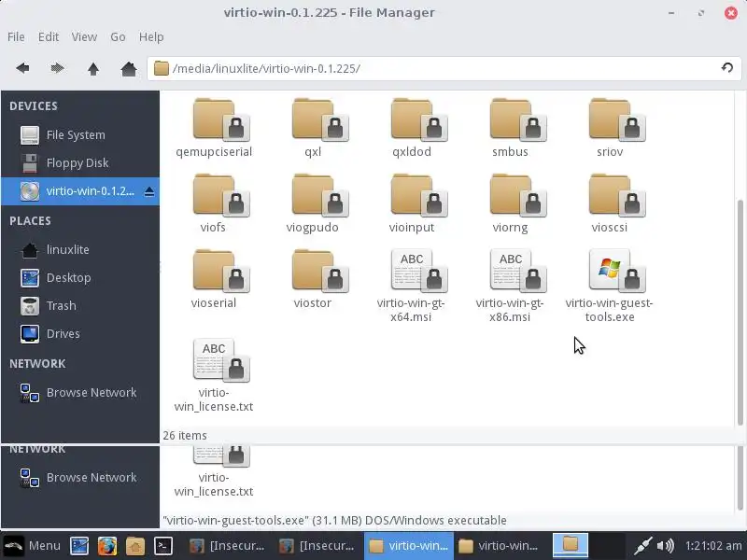Select the smbus folder
Screen dimensions: 747x560
[x=511, y=128]
